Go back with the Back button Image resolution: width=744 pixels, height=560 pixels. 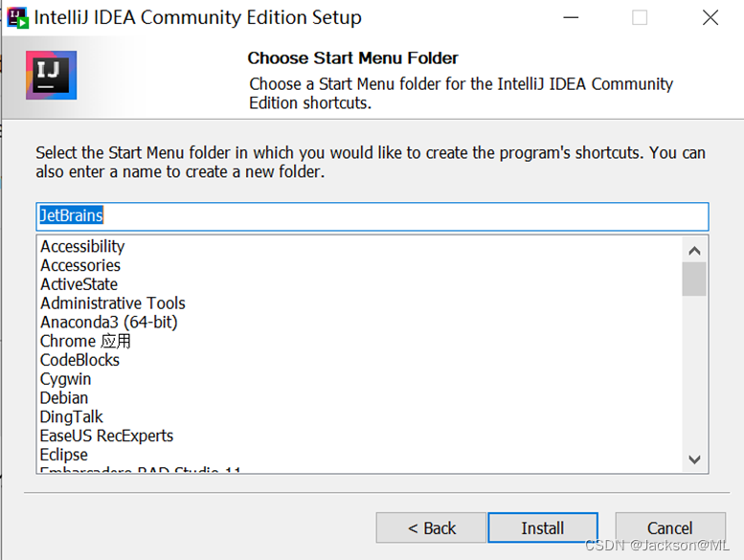click(431, 527)
